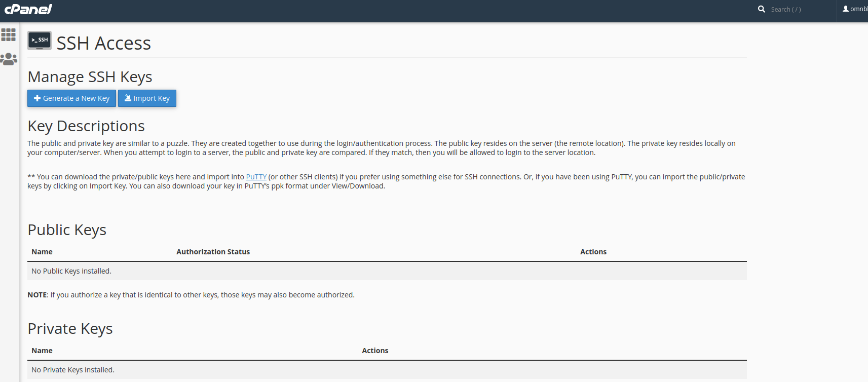Click the Authorization Status column header
This screenshot has width=868, height=382.
(213, 252)
